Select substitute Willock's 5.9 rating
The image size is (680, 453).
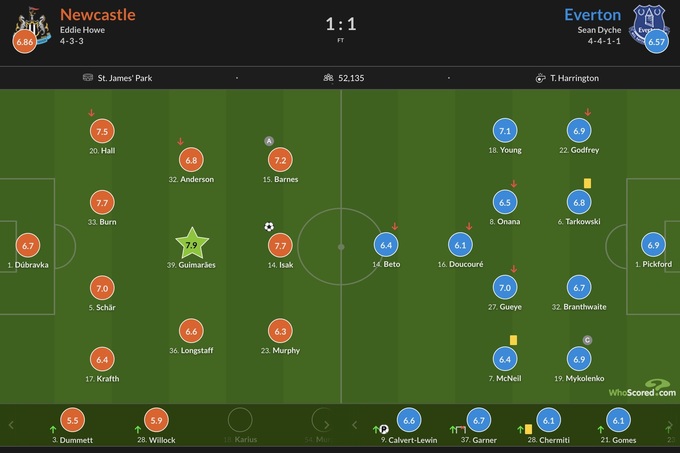[156, 420]
